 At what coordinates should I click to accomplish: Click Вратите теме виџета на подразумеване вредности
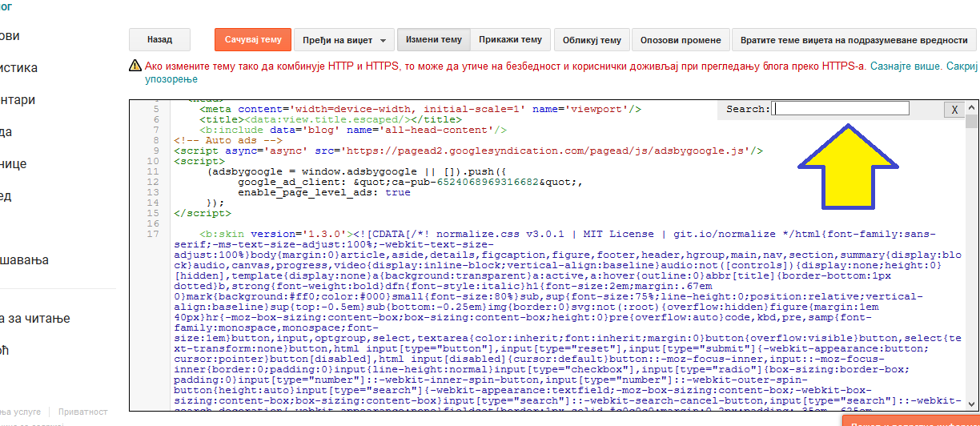click(853, 39)
